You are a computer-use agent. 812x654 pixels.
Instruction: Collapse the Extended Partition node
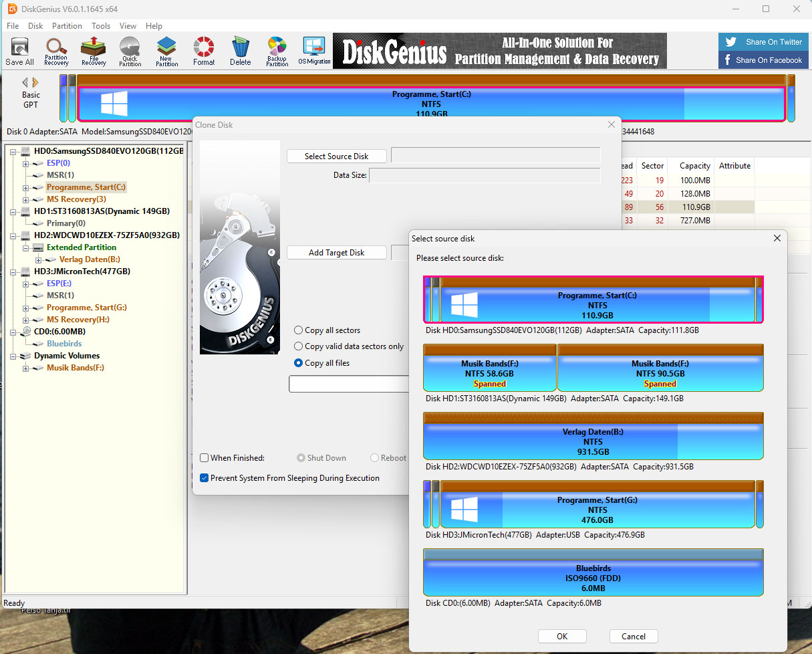pos(25,247)
